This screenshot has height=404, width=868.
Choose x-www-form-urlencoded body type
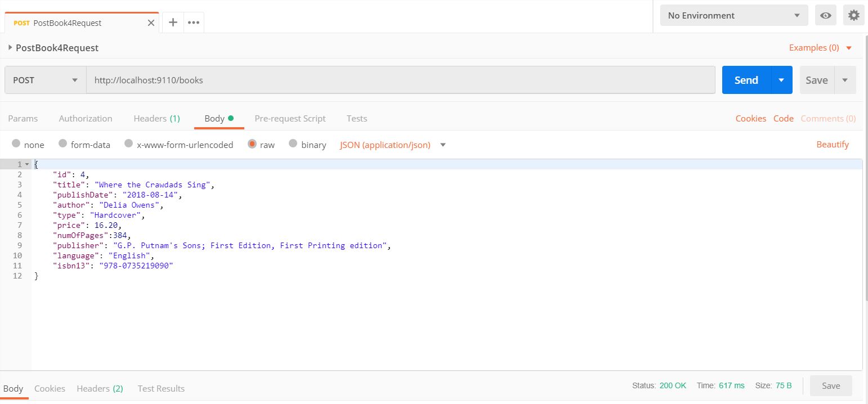coord(129,144)
